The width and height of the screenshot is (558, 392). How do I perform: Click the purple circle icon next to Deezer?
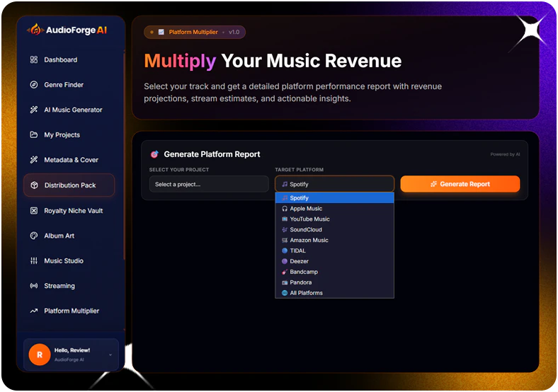click(x=285, y=261)
